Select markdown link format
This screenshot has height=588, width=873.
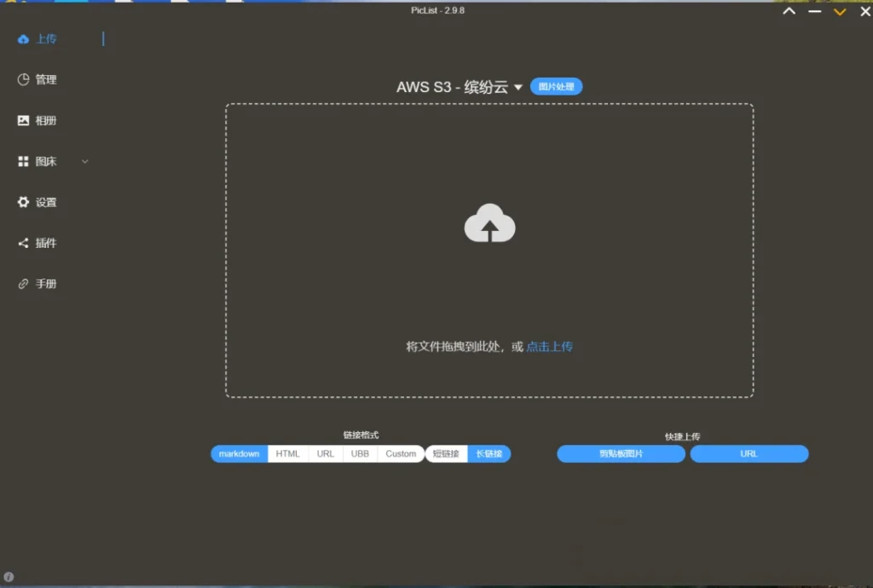(x=239, y=454)
